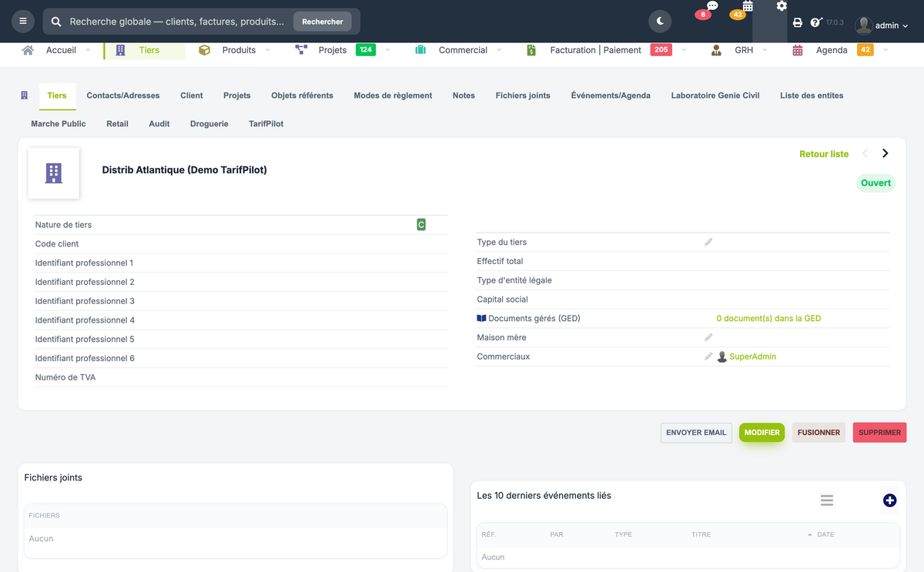Click the Rechercher button

coord(323,22)
